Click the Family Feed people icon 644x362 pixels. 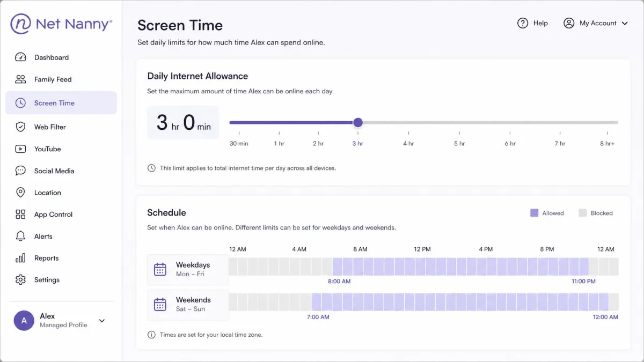[20, 79]
